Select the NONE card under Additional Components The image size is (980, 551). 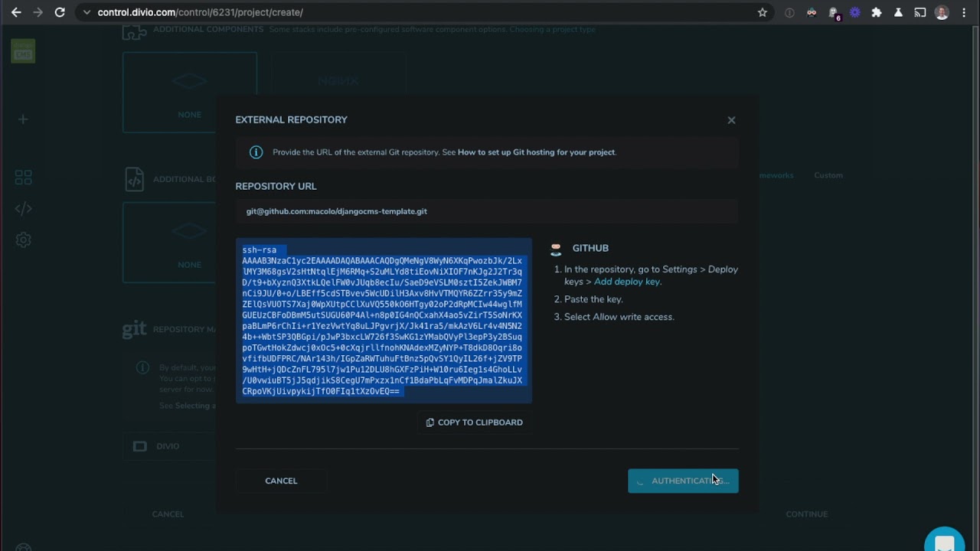pos(189,93)
